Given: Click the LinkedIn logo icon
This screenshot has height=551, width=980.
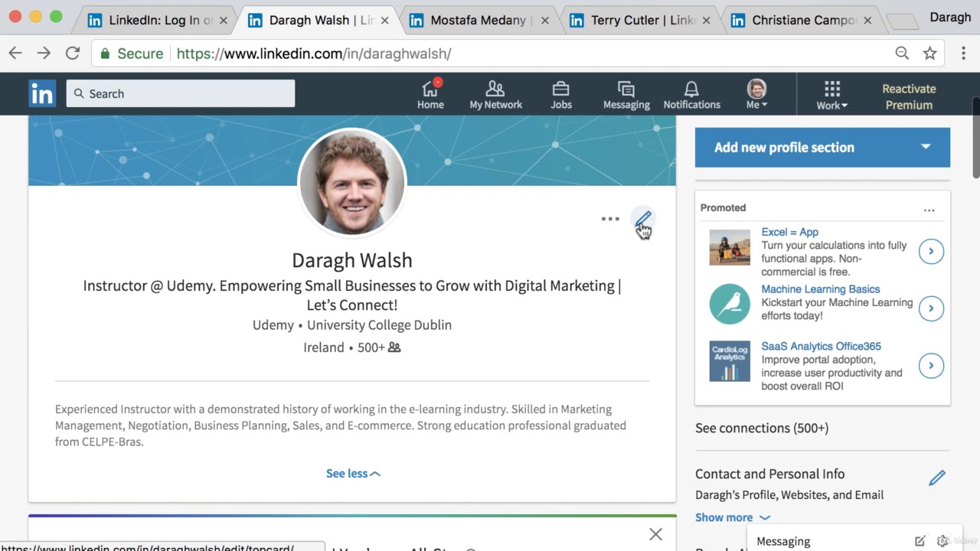Looking at the screenshot, I should coord(42,93).
